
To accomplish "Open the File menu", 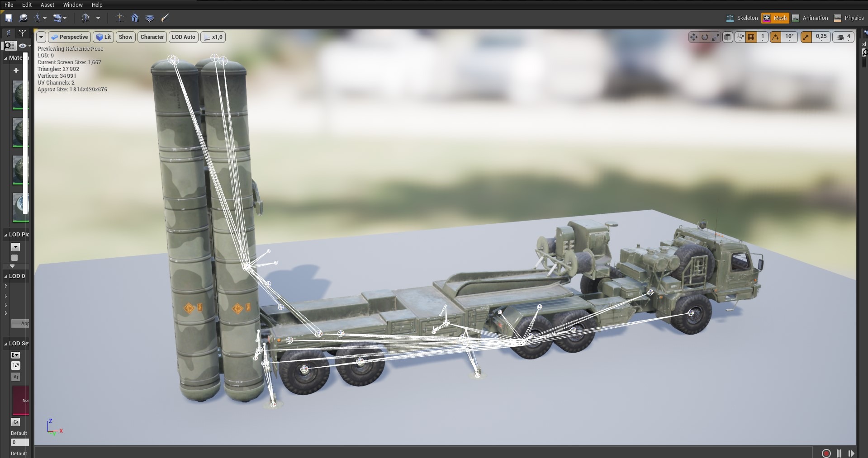I will [x=9, y=5].
